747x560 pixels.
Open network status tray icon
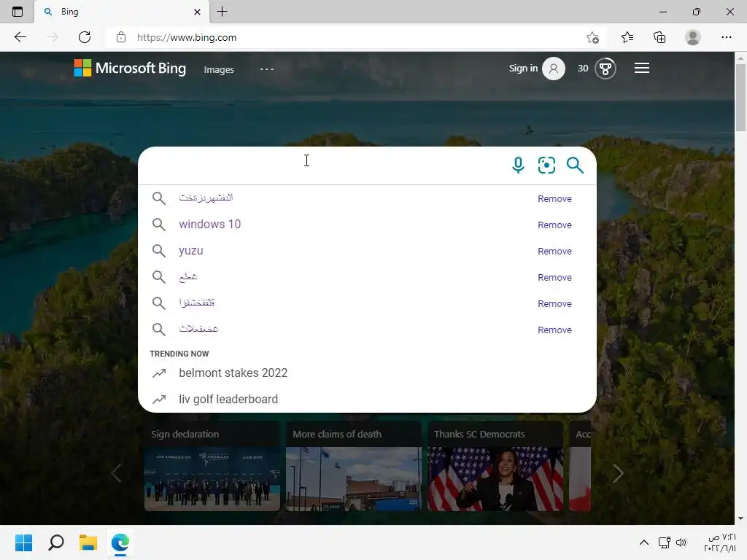coord(664,542)
